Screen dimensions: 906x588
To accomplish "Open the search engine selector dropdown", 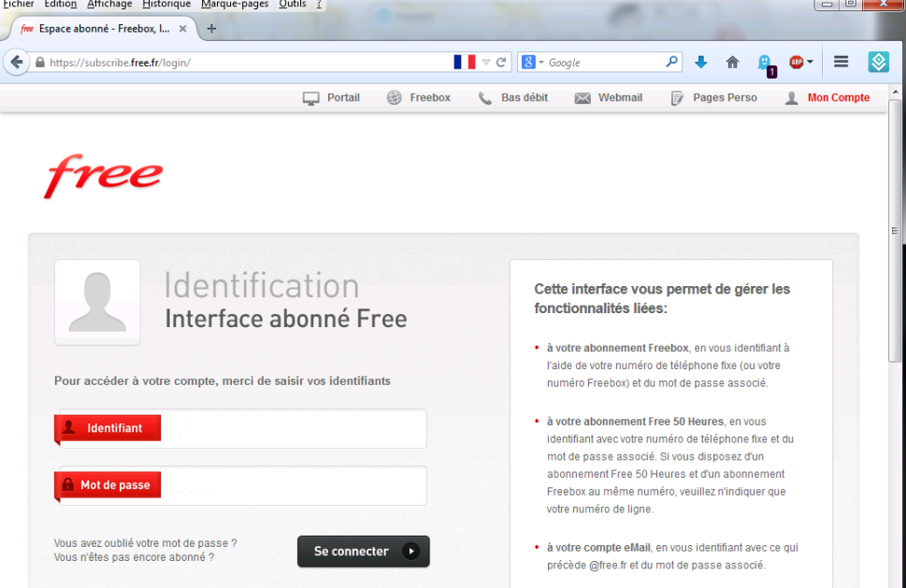I will coord(532,63).
